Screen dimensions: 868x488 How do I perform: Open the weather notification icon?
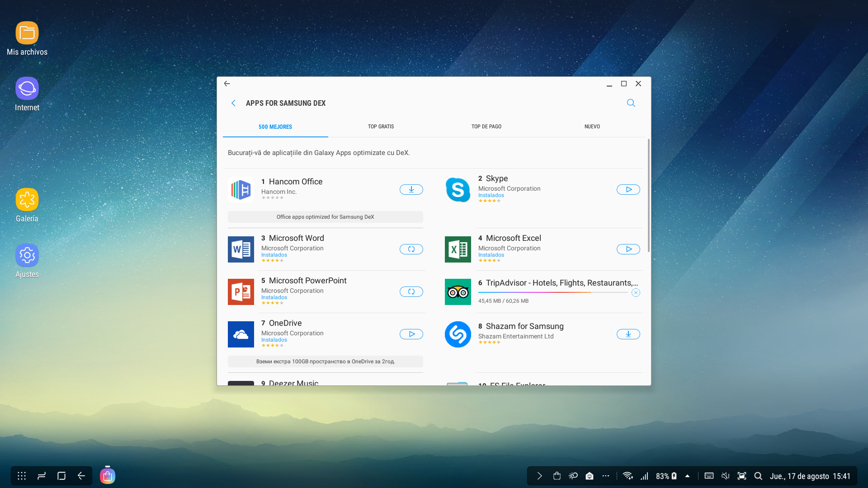tap(573, 476)
